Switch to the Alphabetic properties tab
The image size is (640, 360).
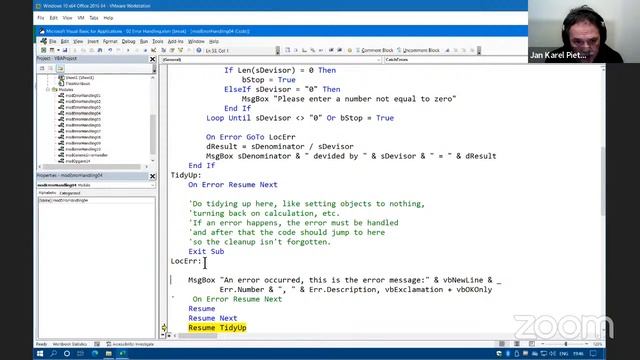[47, 193]
